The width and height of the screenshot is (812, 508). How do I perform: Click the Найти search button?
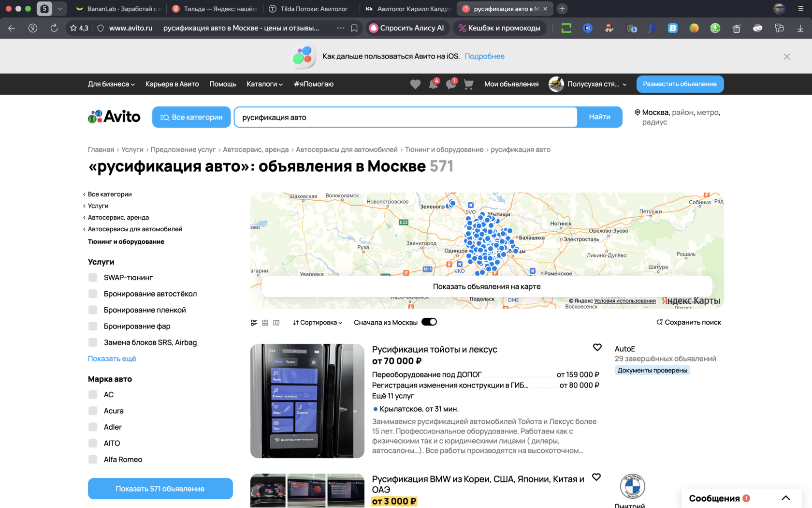coord(599,117)
